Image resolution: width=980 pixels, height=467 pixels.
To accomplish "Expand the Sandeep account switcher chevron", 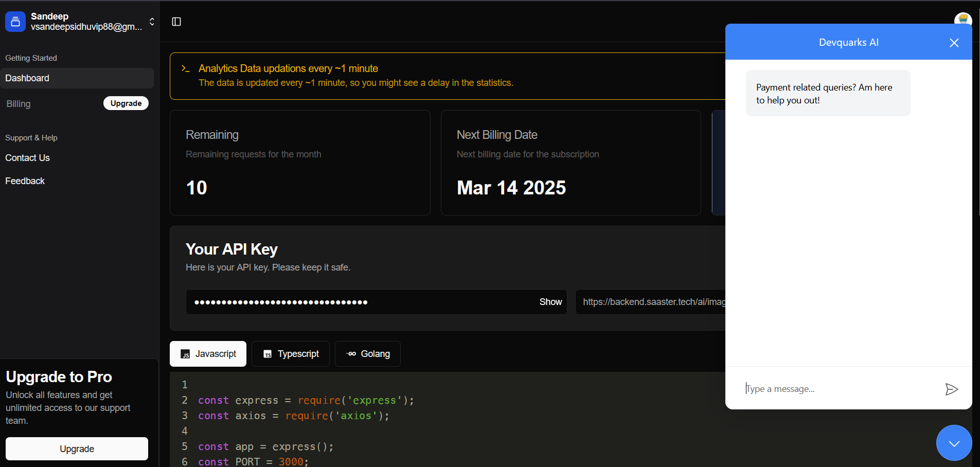I will point(152,22).
